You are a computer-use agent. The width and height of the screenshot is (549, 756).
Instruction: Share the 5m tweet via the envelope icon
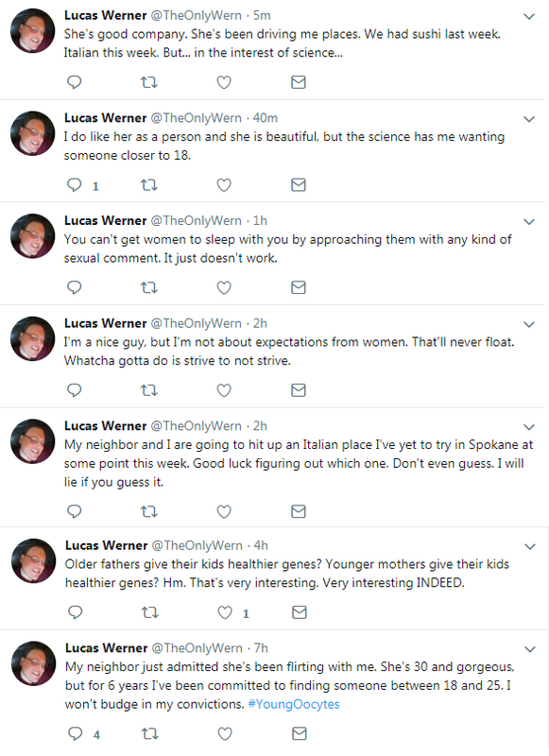(x=299, y=82)
